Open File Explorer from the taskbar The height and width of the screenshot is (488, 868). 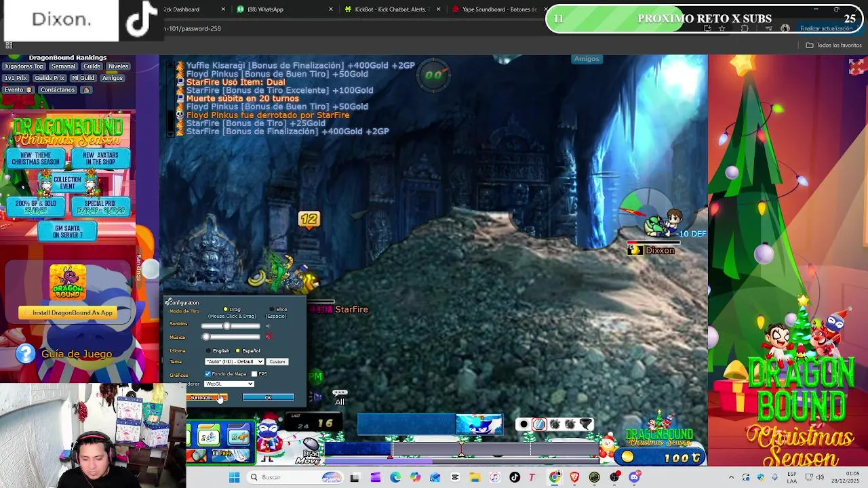[x=475, y=478]
